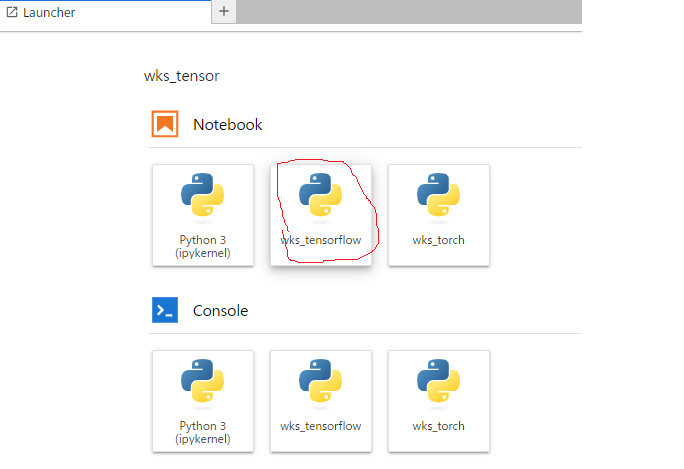Click Python logo on Python 3 notebook card
Screen dimensions: 684x469
point(203,195)
